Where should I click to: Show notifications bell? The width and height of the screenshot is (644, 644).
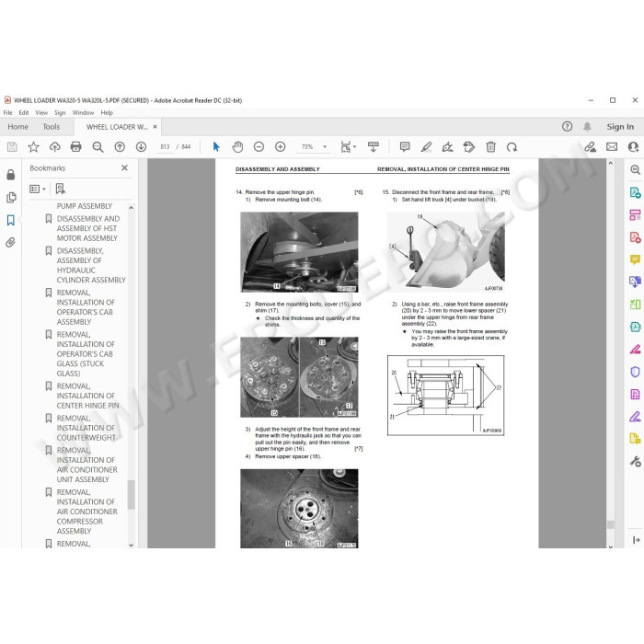(x=587, y=127)
